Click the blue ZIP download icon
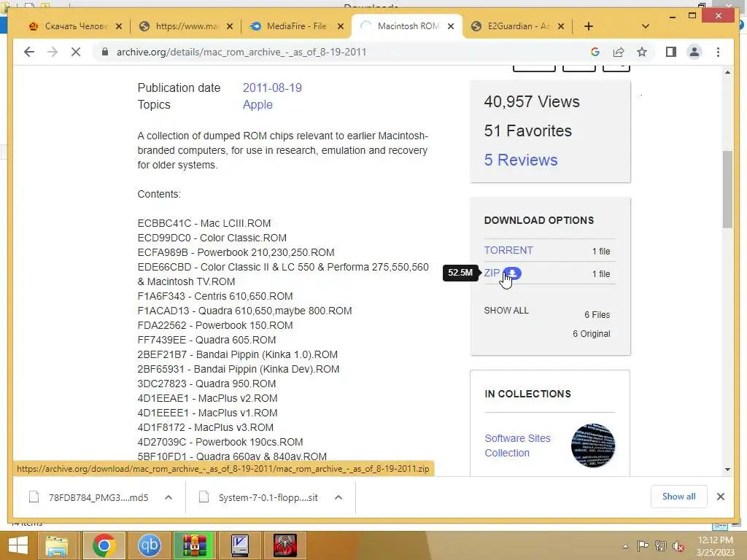The image size is (747, 560). 513,273
